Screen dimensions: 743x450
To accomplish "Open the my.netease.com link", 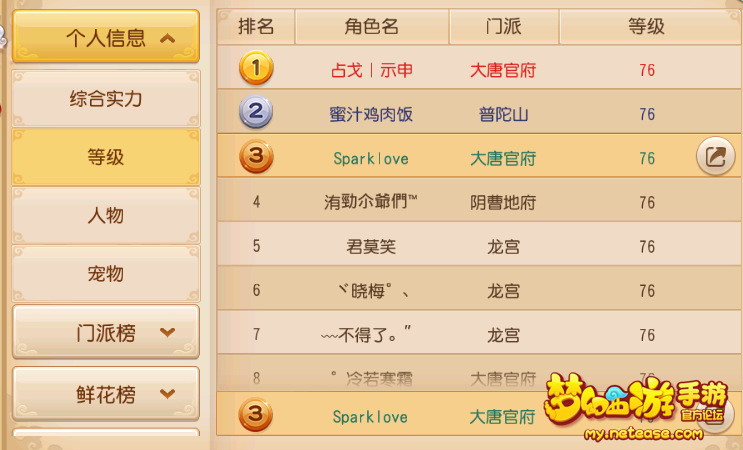I will click(x=643, y=433).
